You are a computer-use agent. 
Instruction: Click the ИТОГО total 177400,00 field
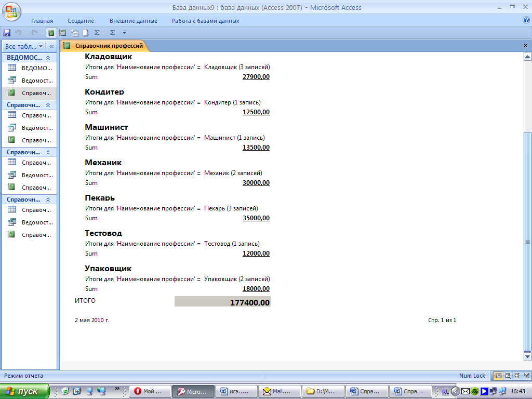[x=222, y=302]
